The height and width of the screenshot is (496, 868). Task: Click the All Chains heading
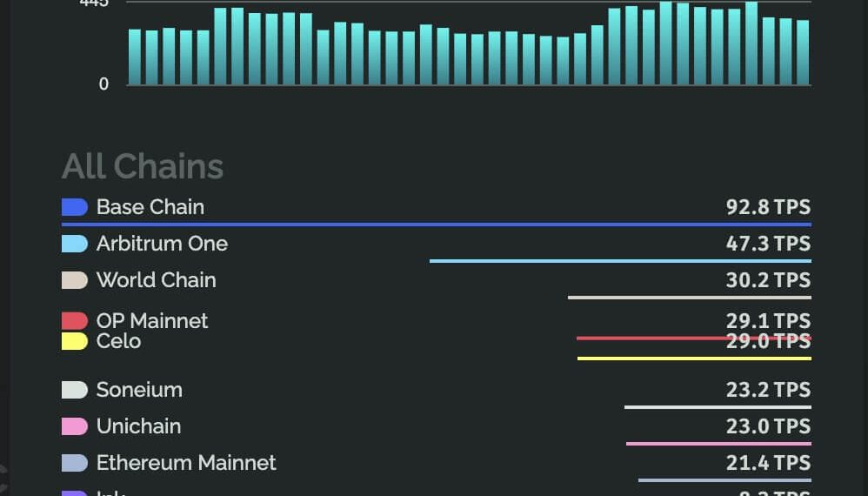coord(143,166)
